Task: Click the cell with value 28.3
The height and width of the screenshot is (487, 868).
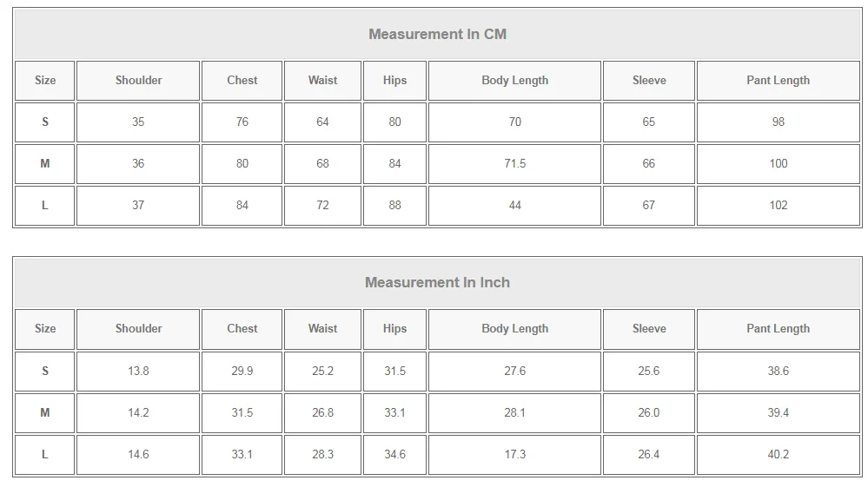Action: coord(322,455)
